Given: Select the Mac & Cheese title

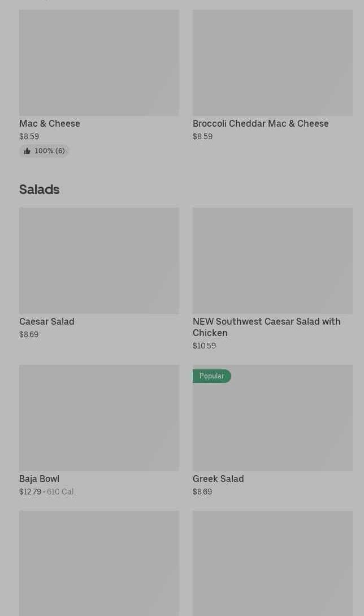Looking at the screenshot, I should [50, 123].
